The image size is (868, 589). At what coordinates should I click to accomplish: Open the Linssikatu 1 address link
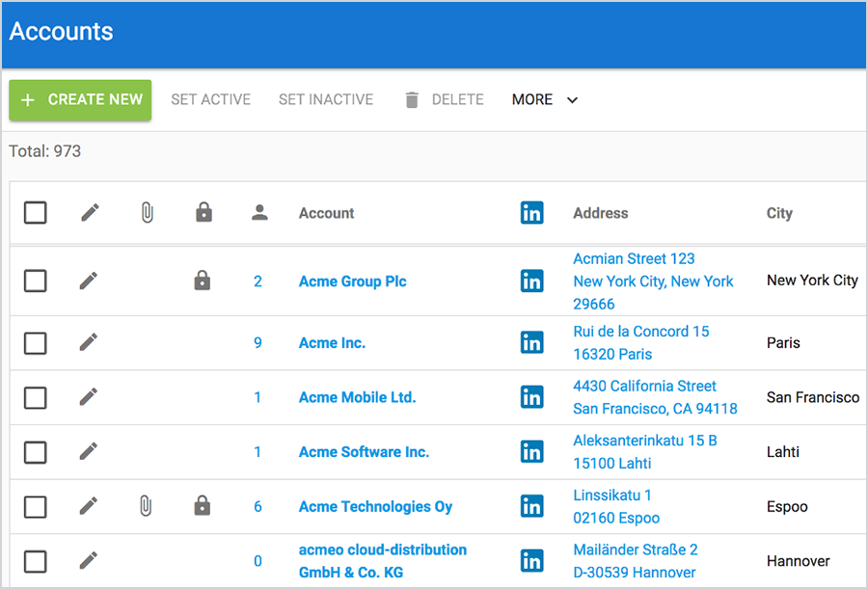pyautogui.click(x=616, y=506)
